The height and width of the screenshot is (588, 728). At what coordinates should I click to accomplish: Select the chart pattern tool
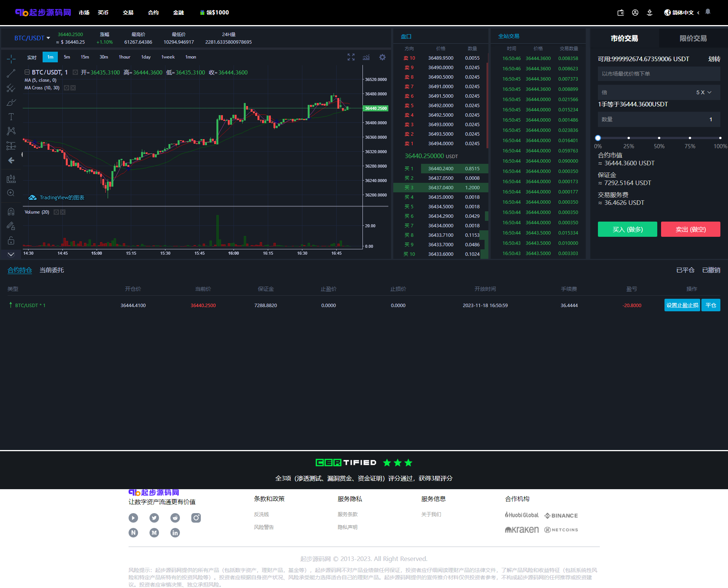[x=11, y=131]
